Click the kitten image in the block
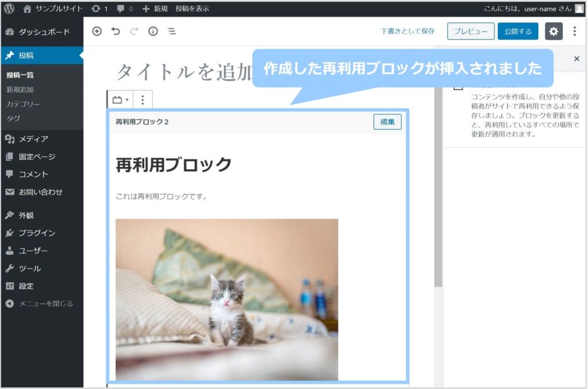The height and width of the screenshot is (389, 588). 226,299
